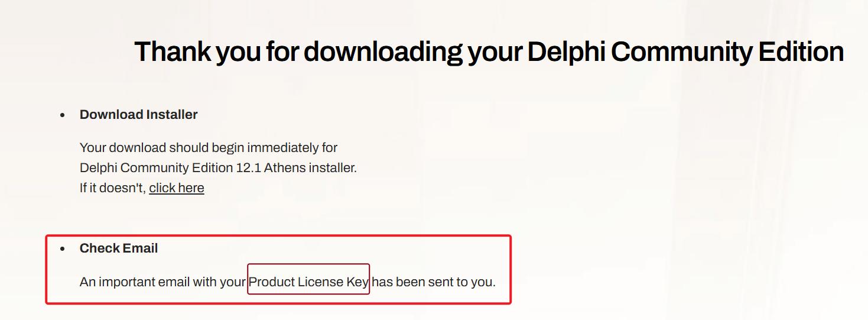Click "An important email with your" text
Viewport: 868px width, 320px height.
pos(162,282)
